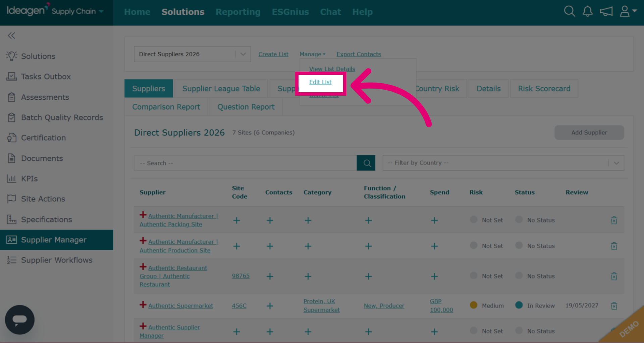Open the notifications bell

click(x=587, y=11)
